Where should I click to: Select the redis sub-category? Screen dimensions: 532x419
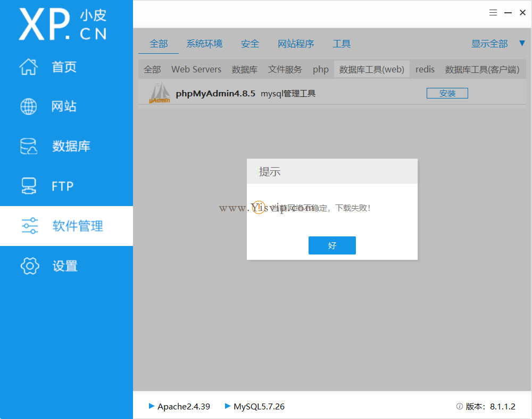coord(425,70)
